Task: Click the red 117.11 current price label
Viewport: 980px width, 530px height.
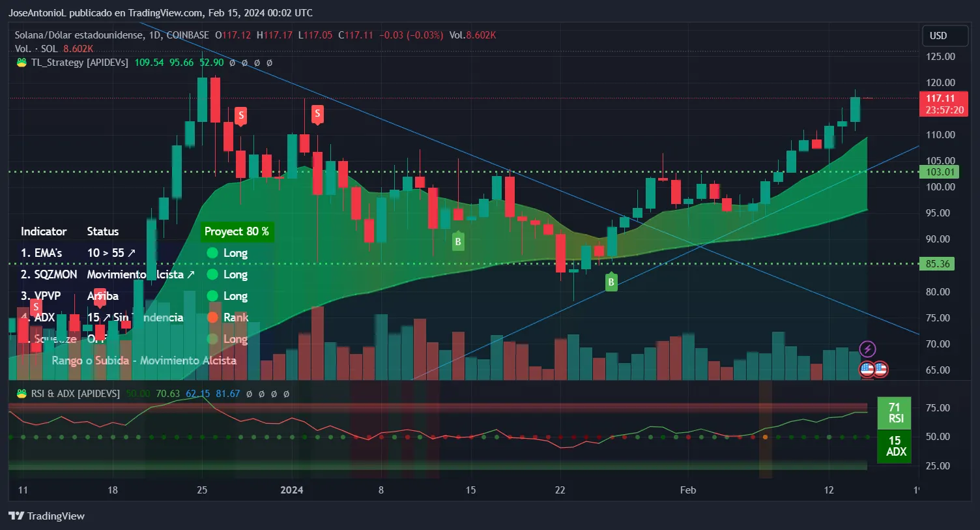Action: [x=944, y=104]
